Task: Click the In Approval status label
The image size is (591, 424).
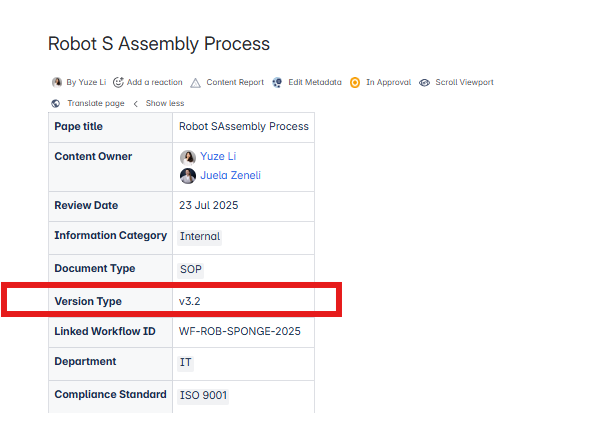Action: (x=389, y=82)
